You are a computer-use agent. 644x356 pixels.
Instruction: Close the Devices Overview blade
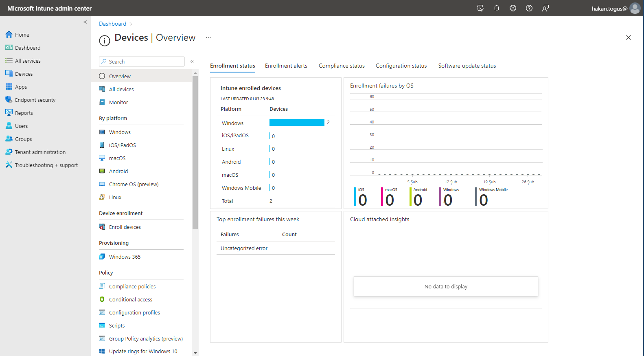(x=629, y=37)
